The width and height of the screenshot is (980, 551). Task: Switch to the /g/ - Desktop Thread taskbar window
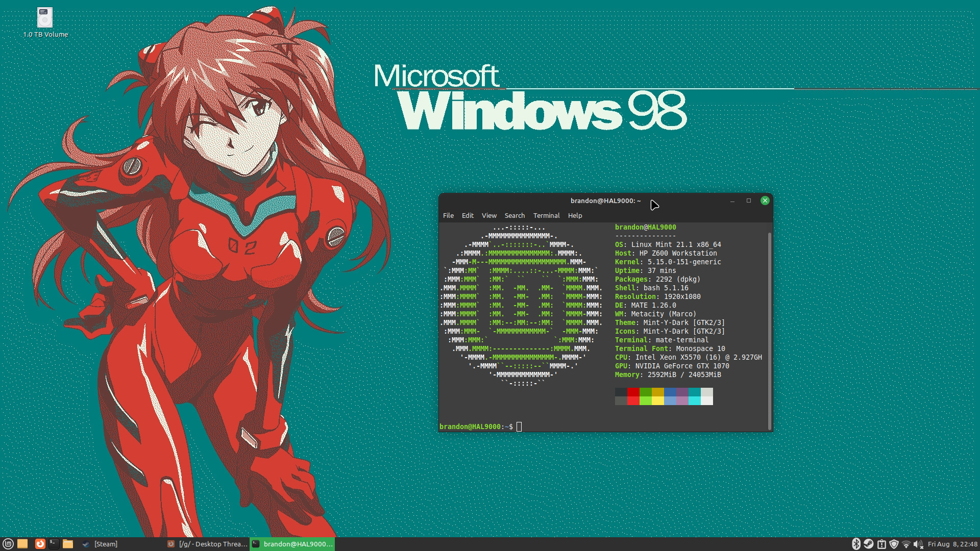(x=207, y=544)
